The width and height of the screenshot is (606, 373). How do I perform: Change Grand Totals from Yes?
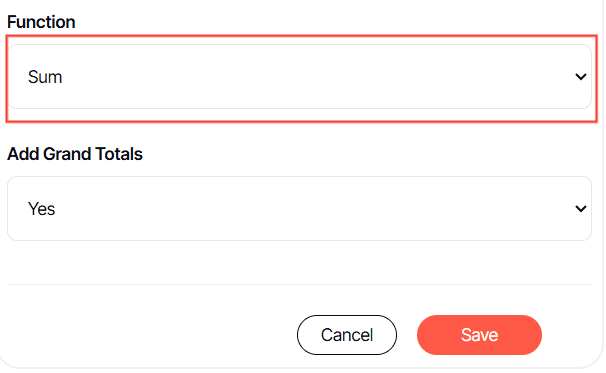(x=300, y=209)
